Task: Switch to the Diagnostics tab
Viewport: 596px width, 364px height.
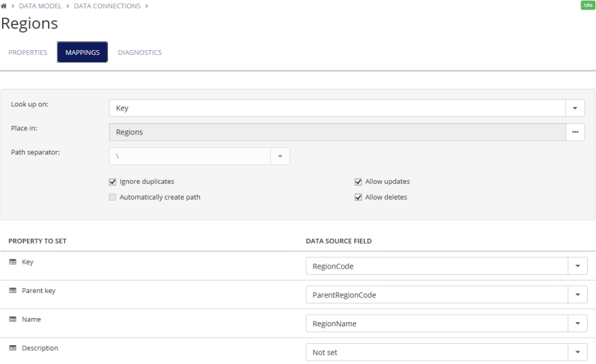Action: [x=140, y=52]
